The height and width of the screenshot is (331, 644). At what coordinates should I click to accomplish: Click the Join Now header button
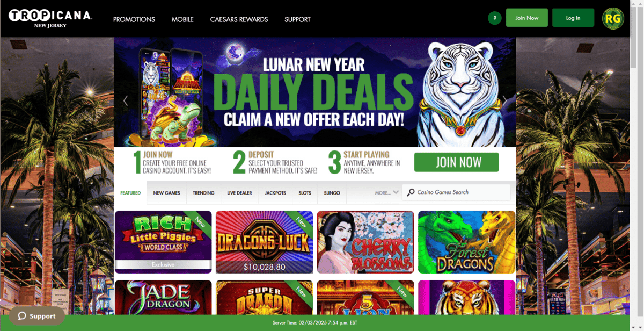point(527,18)
